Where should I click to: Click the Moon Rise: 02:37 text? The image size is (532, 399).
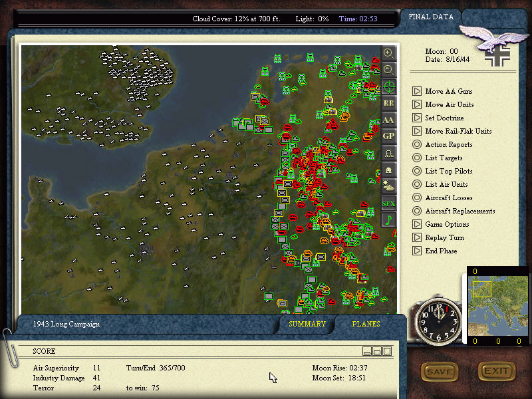[340, 368]
